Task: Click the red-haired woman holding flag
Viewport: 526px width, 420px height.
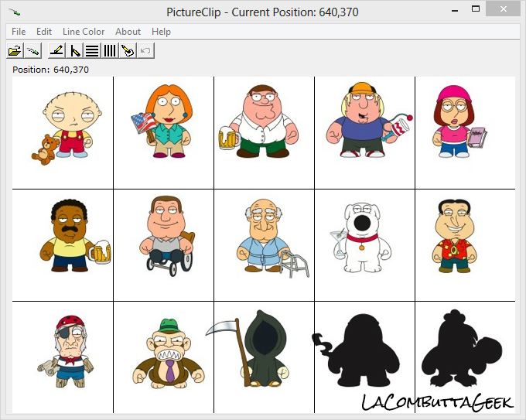Action: pos(162,121)
